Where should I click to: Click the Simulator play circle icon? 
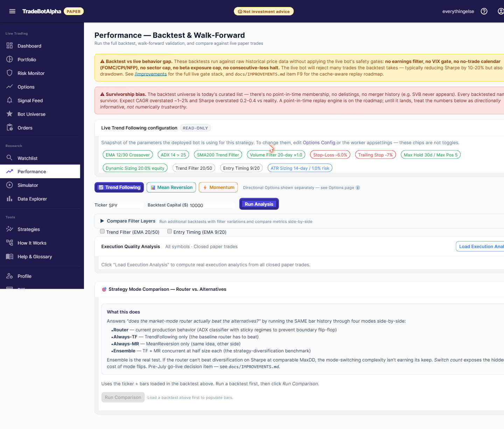[9, 185]
